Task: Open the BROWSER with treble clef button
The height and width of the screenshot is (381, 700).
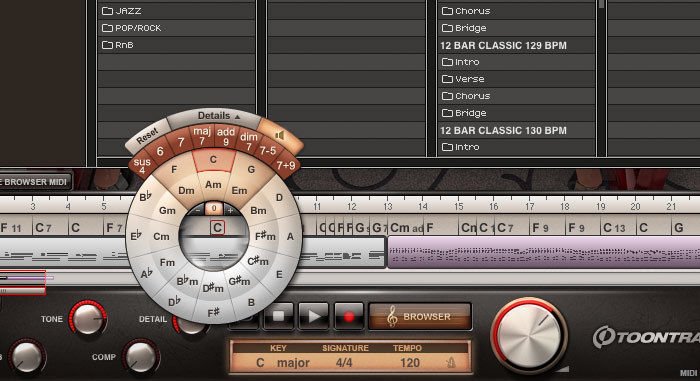Action: pyautogui.click(x=420, y=316)
